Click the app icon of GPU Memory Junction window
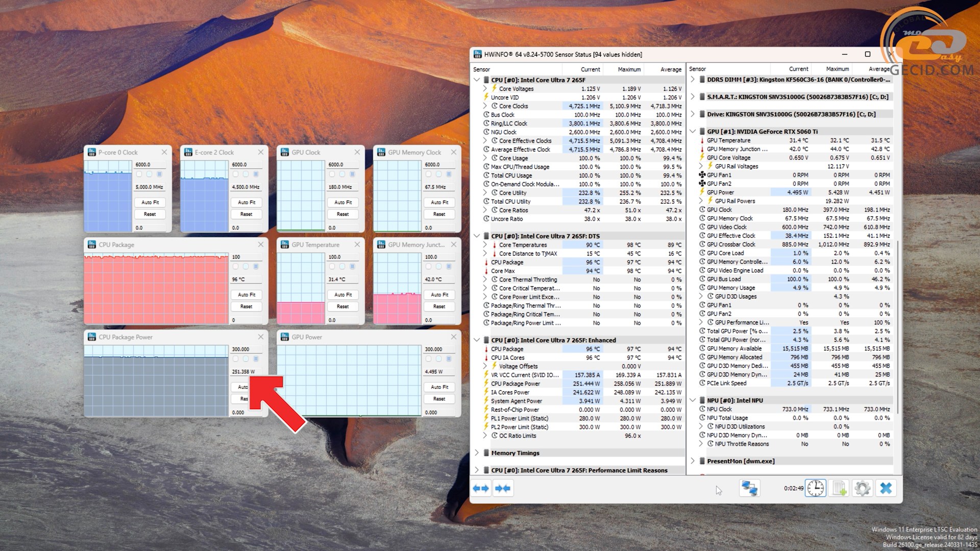Image resolution: width=980 pixels, height=551 pixels. 381,244
